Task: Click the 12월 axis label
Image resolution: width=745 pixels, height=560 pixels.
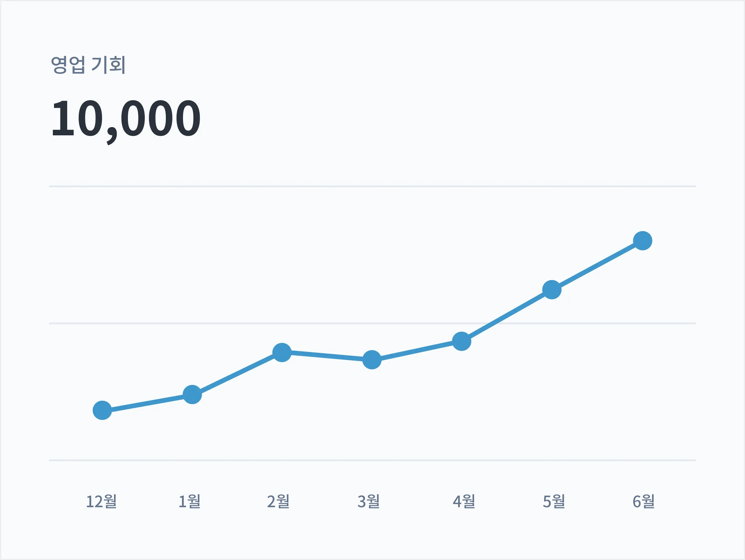Action: (101, 501)
